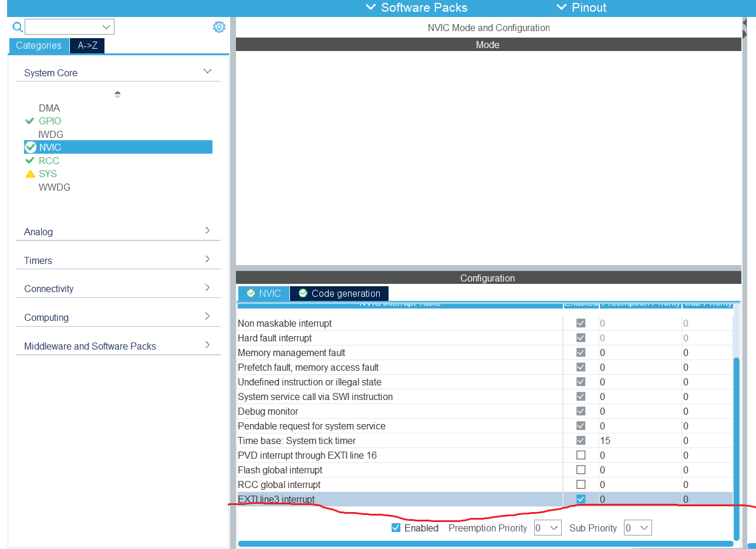Toggle Memory management fault checkbox
Screen dimensions: 756x549
(581, 353)
